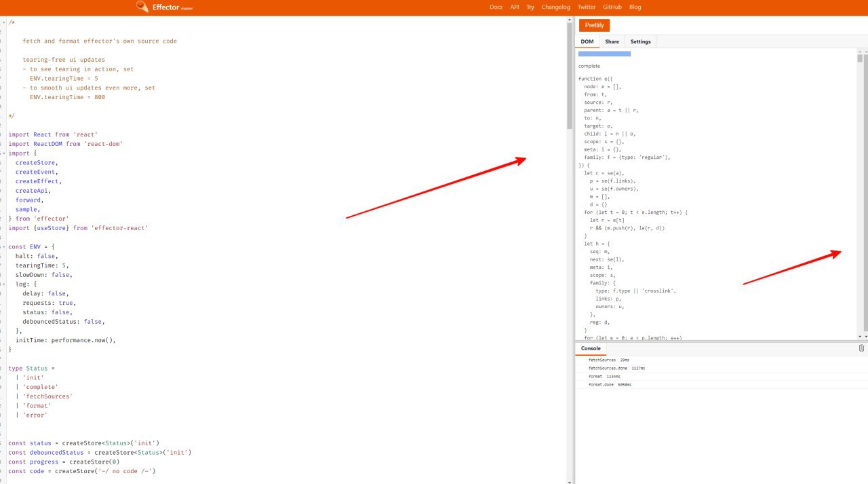Collapse the top comment block fold arrow
This screenshot has height=484, width=868.
pyautogui.click(x=3, y=22)
